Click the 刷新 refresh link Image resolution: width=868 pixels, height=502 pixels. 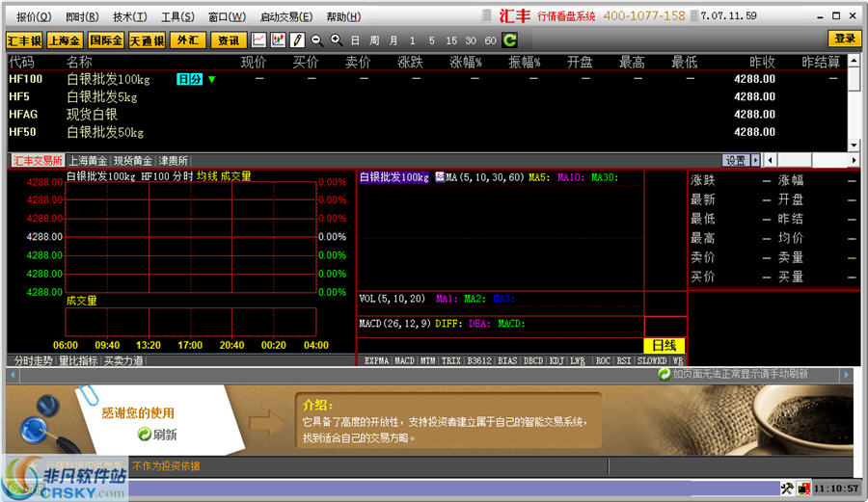click(165, 435)
